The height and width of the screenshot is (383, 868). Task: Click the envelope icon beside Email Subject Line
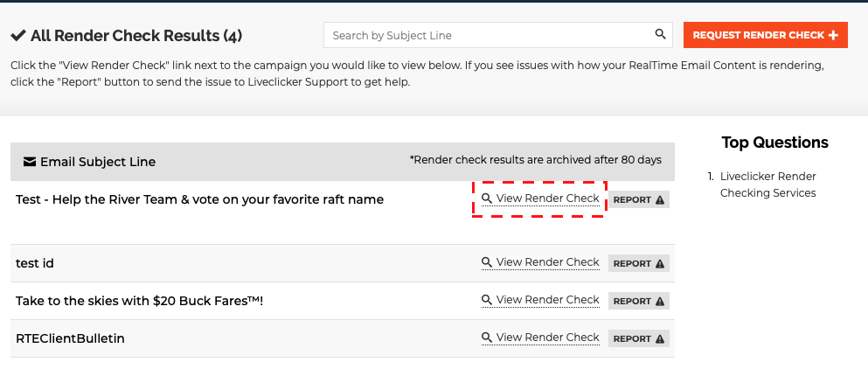point(30,162)
